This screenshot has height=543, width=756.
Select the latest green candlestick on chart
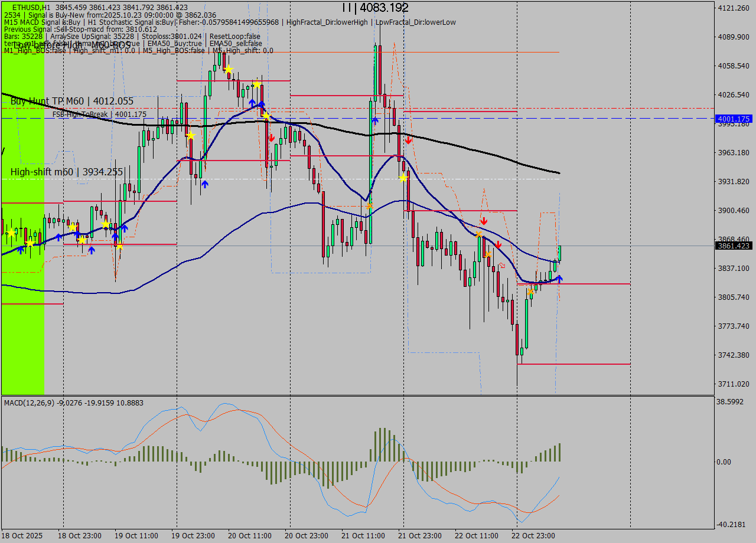point(559,254)
